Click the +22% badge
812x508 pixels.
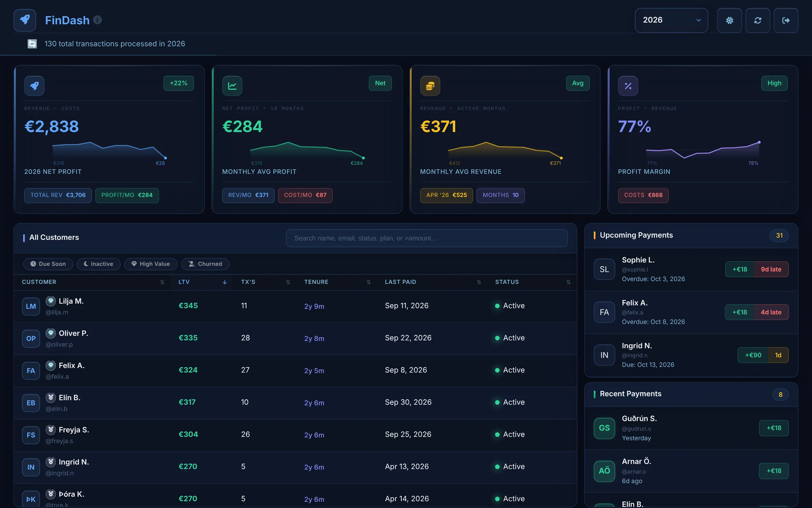tap(179, 83)
